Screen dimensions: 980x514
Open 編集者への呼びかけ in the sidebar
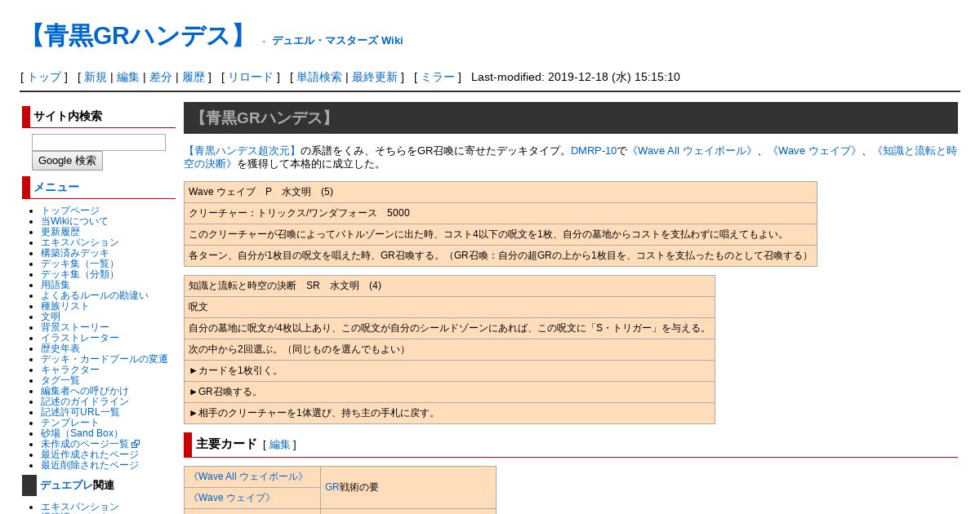pyautogui.click(x=85, y=391)
